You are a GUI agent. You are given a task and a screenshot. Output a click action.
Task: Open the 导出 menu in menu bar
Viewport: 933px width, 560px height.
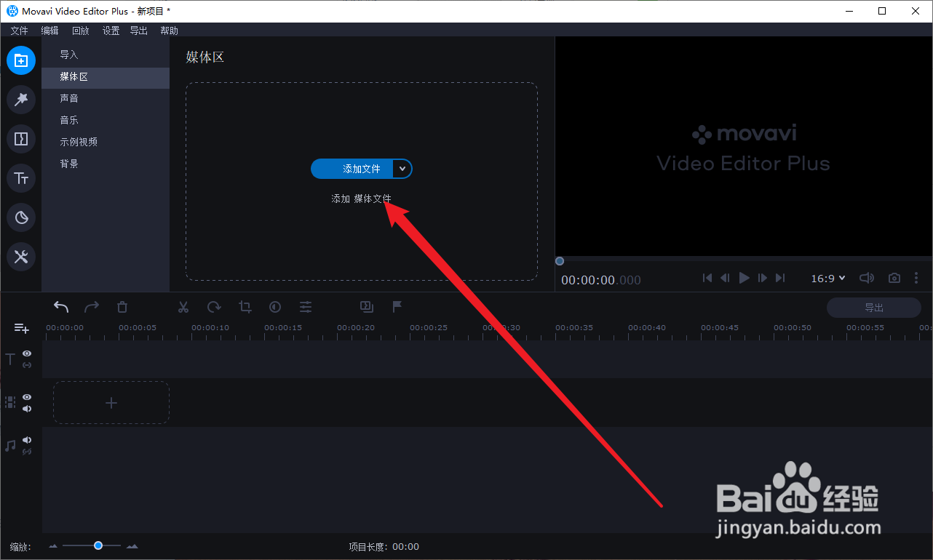(x=138, y=31)
